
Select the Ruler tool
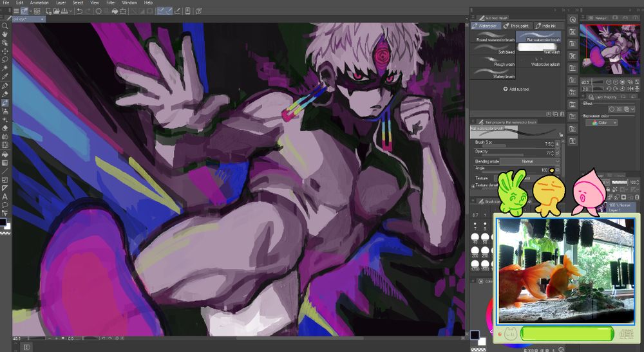[x=5, y=189]
